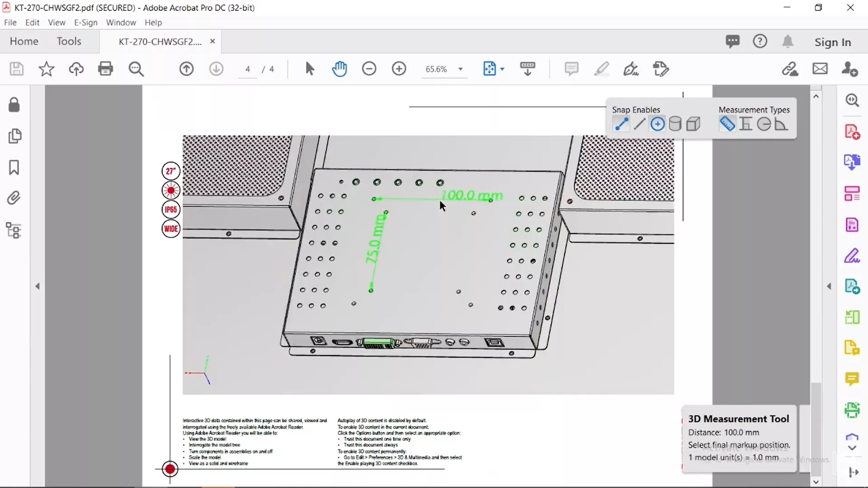
Task: Open the page display options dropdown
Action: click(502, 69)
